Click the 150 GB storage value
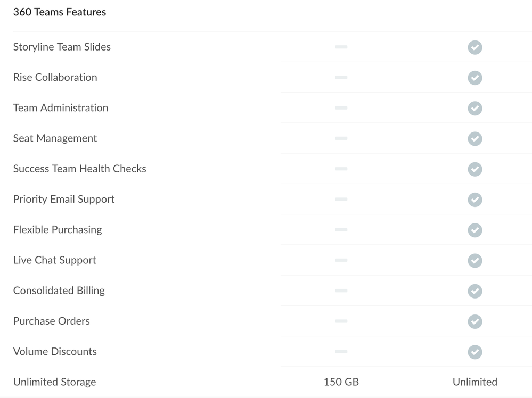Viewport: 532px width, 398px height. coord(341,382)
